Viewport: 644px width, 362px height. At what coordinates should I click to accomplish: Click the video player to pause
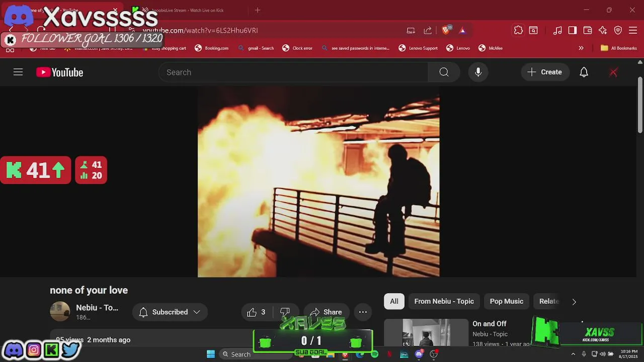point(318,182)
